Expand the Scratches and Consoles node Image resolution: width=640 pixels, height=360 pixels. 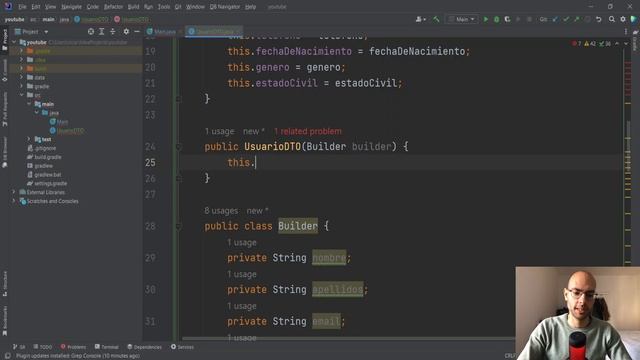tap(14, 201)
